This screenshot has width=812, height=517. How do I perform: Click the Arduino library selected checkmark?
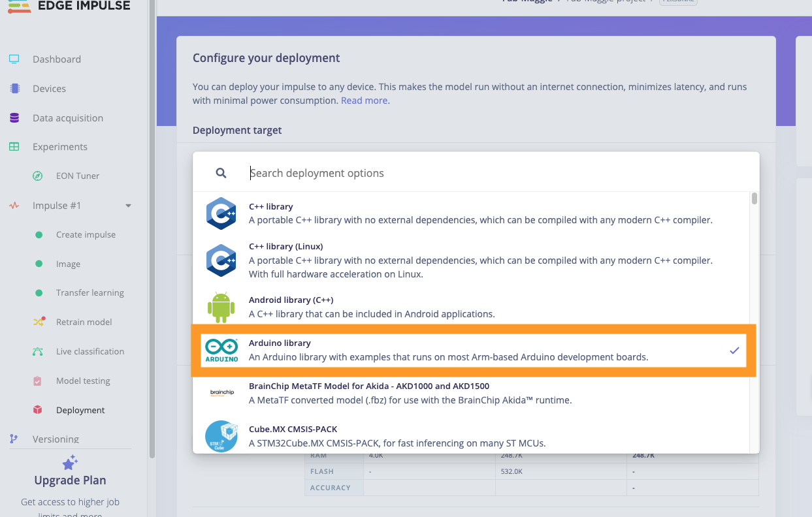tap(734, 351)
